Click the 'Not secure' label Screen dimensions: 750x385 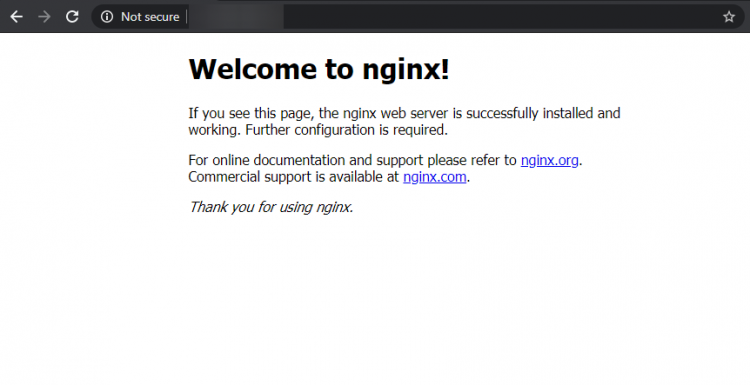coord(150,17)
